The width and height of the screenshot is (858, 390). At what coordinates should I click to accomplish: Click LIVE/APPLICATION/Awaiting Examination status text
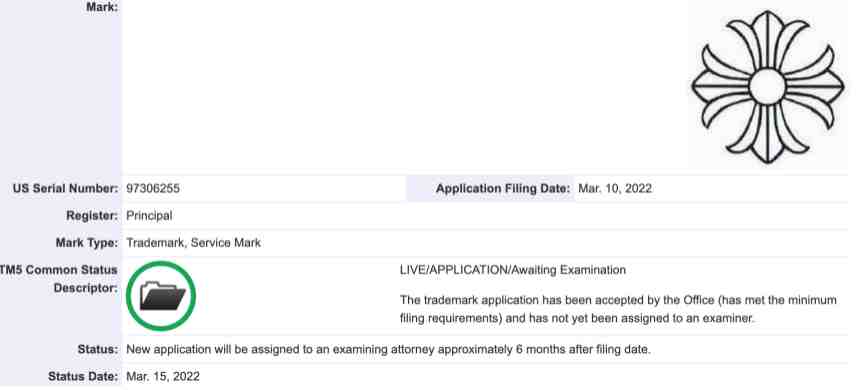tap(513, 270)
